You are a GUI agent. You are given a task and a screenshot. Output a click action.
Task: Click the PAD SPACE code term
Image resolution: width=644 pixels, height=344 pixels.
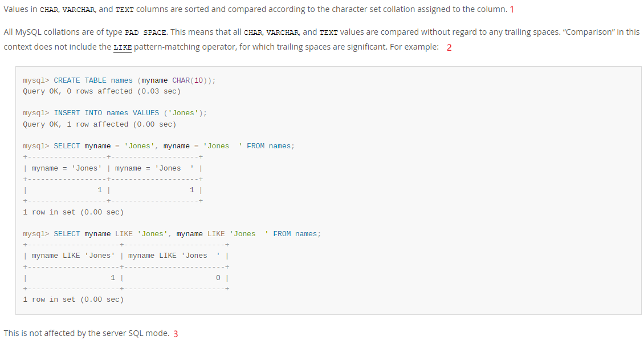144,33
